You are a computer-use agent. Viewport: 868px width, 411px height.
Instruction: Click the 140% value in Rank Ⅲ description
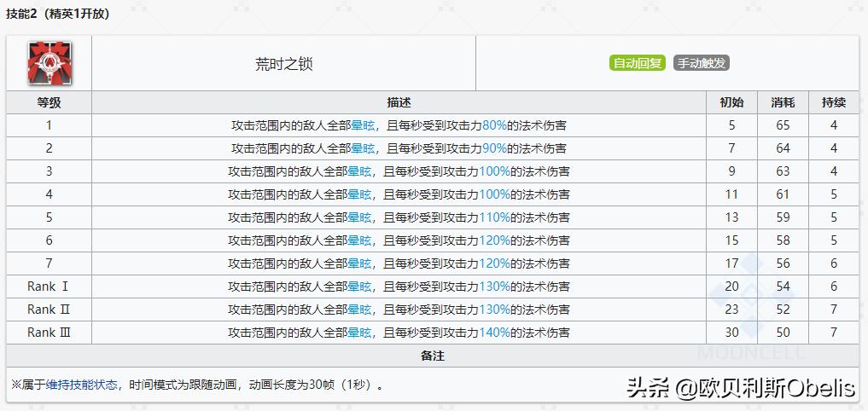click(x=494, y=333)
